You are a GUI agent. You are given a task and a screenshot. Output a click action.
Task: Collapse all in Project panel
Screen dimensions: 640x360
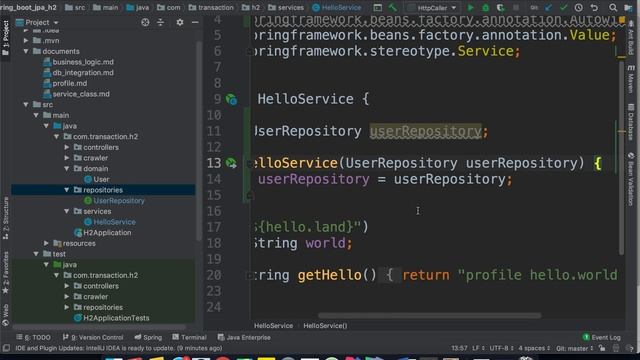160,22
